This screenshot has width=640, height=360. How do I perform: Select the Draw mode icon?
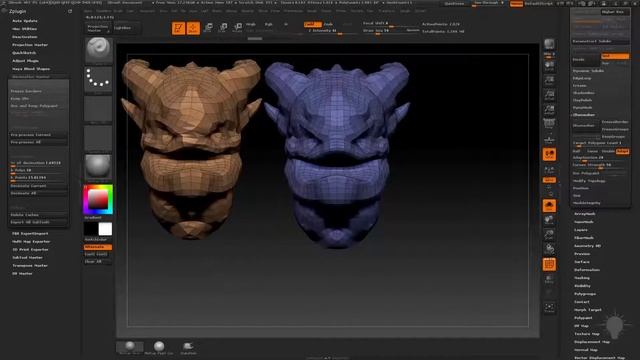tap(193, 28)
